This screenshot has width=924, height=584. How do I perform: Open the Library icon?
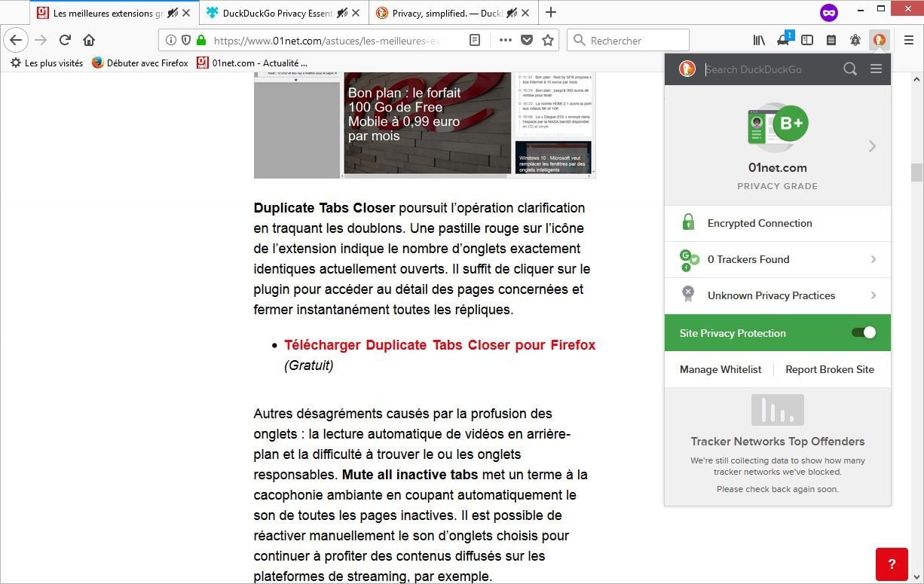click(x=759, y=40)
